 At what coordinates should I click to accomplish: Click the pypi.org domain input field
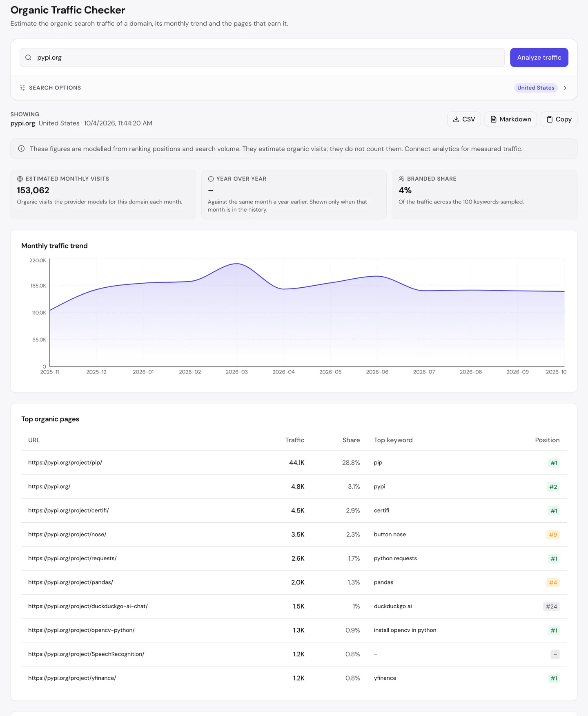pyautogui.click(x=262, y=58)
